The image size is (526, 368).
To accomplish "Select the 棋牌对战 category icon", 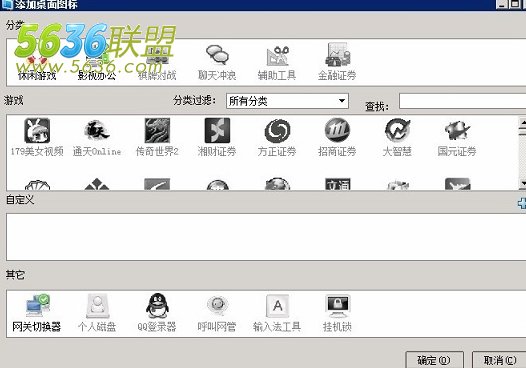I will point(157,56).
